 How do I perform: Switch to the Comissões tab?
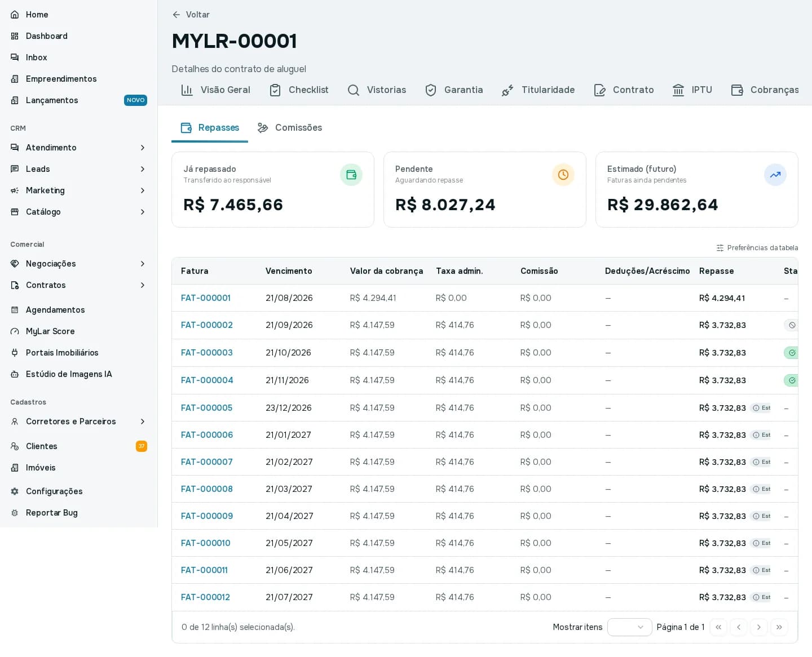coord(290,128)
